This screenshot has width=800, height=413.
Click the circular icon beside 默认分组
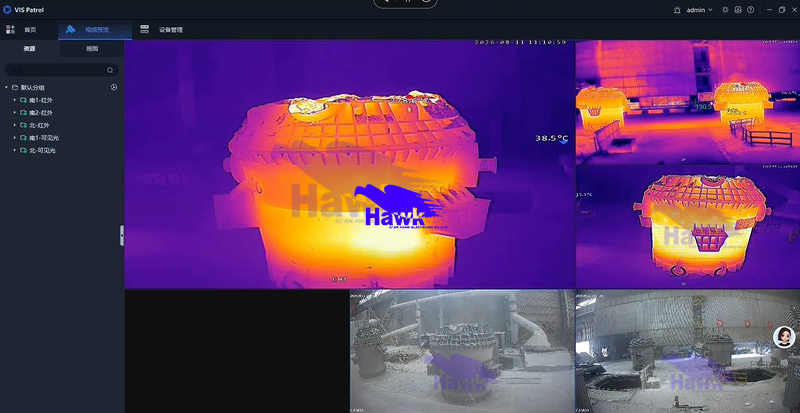click(114, 87)
